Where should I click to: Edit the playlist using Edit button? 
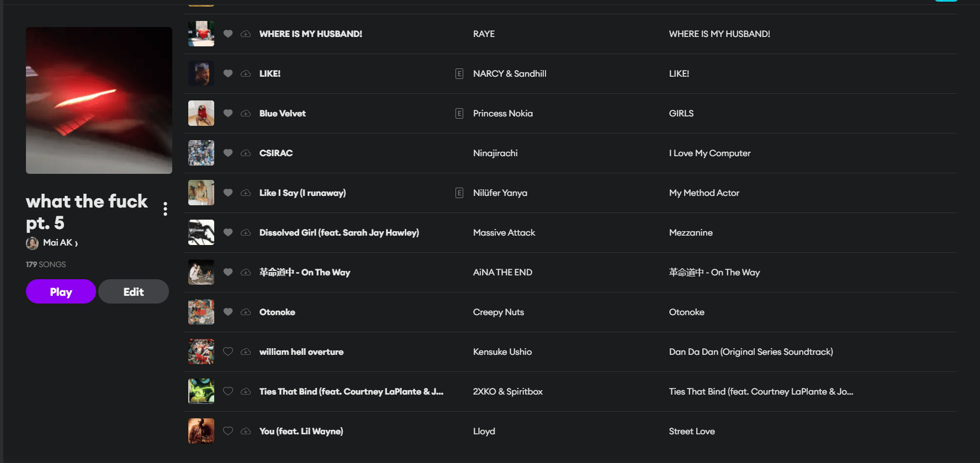(x=134, y=291)
